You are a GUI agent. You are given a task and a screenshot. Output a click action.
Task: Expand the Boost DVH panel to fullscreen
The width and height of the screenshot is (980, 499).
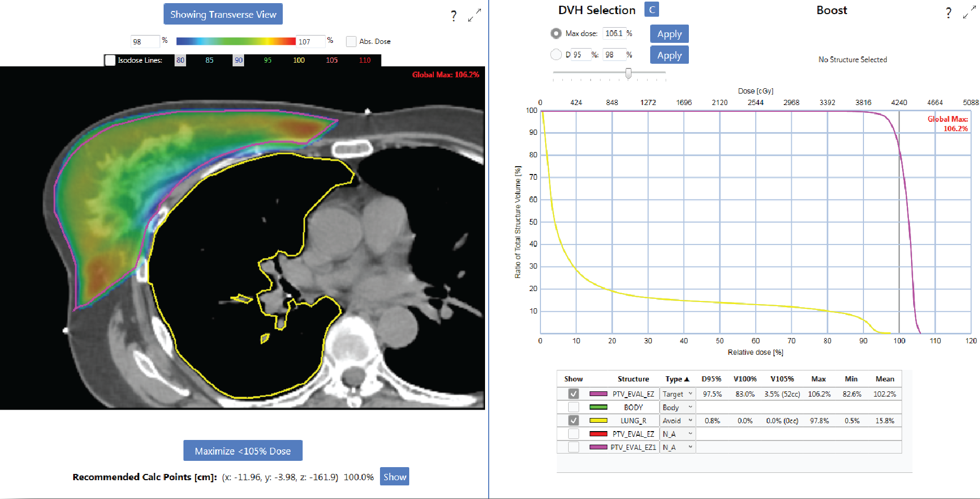pos(969,13)
